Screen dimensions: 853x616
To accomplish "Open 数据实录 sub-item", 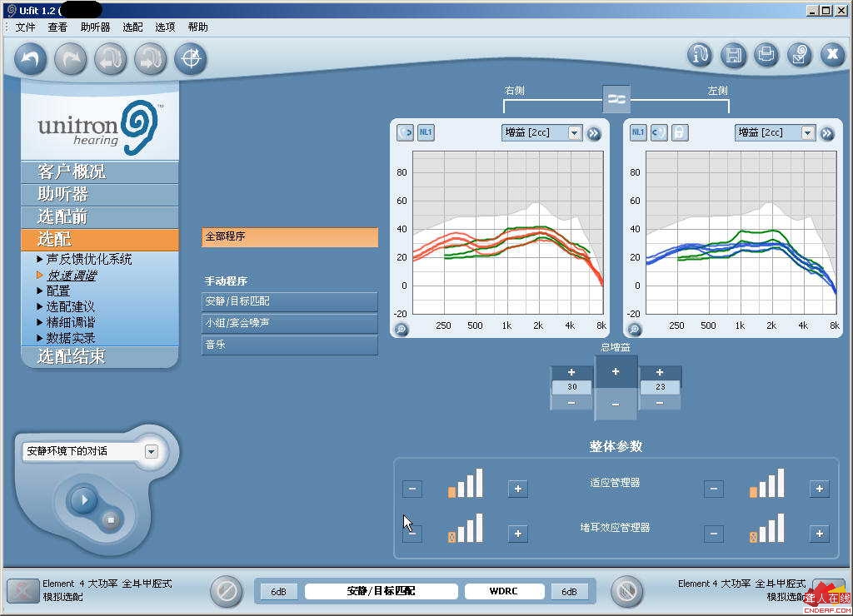I will 70,338.
